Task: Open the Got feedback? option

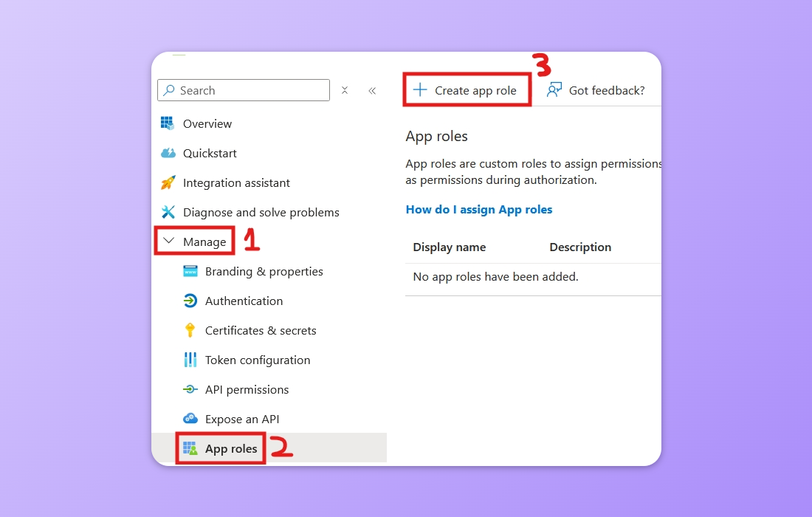Action: tap(596, 90)
